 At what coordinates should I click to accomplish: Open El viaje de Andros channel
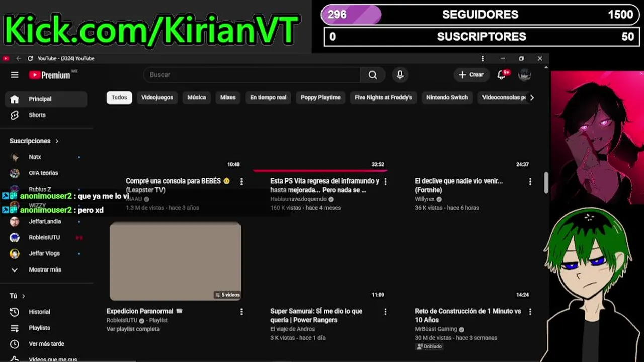pos(292,329)
